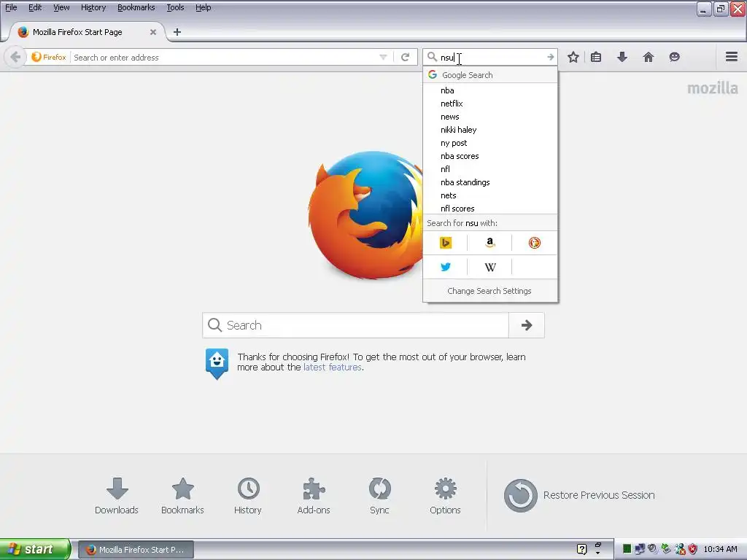Click the Windows start button
The width and height of the screenshot is (747, 560).
pos(35,549)
